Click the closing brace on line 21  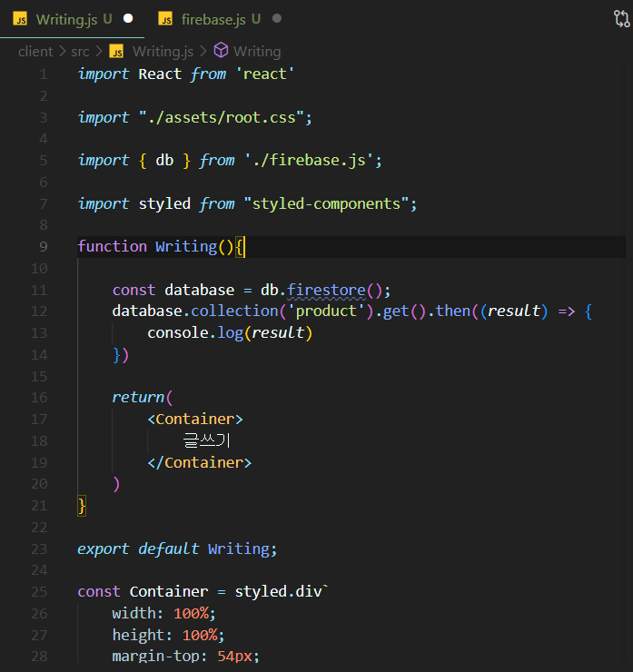[82, 506]
